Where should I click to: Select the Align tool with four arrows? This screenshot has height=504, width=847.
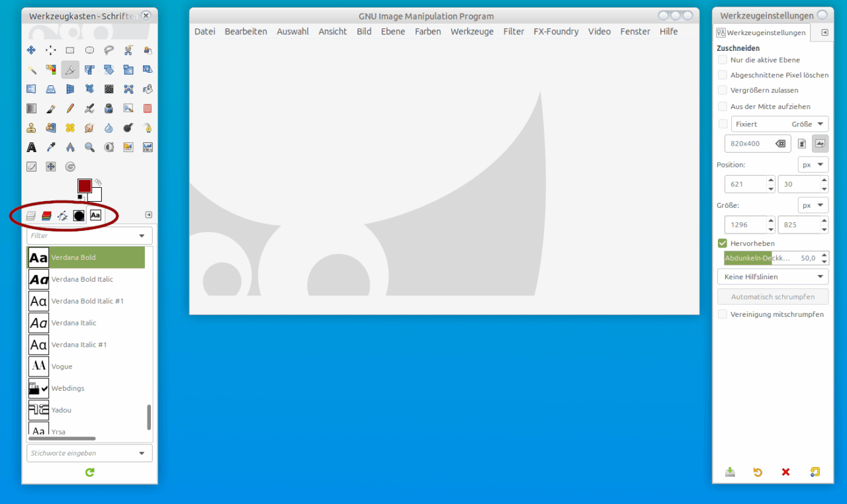click(51, 50)
